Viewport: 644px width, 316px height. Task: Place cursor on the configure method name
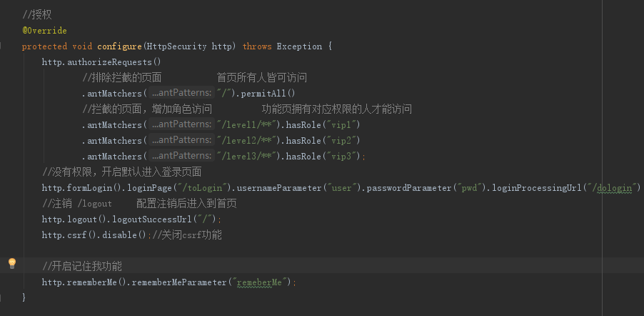click(x=119, y=46)
